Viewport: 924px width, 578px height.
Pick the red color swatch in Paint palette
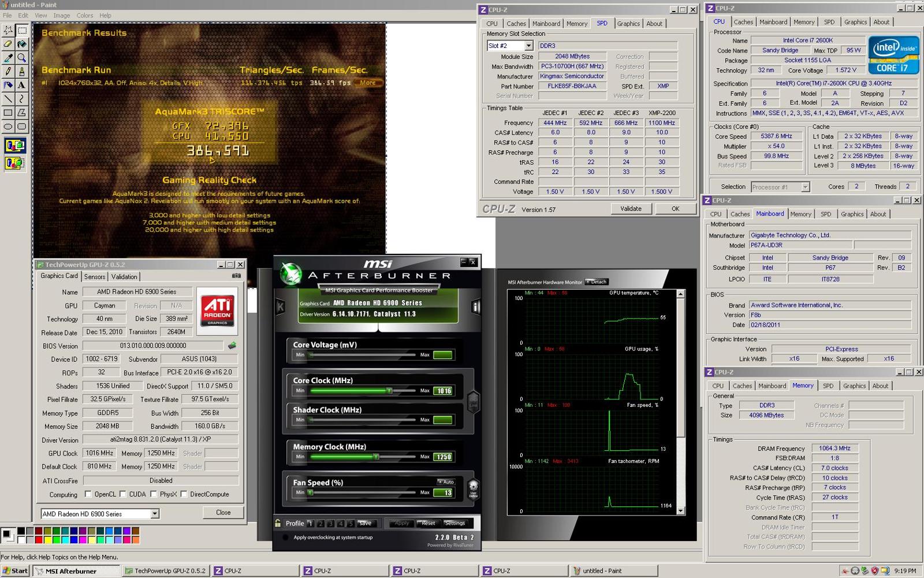point(39,540)
